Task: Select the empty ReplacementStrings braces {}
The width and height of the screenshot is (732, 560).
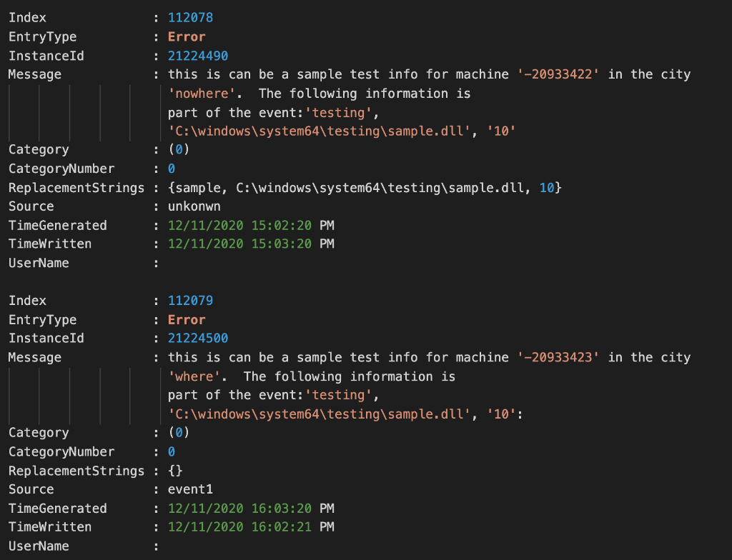Action: (174, 470)
